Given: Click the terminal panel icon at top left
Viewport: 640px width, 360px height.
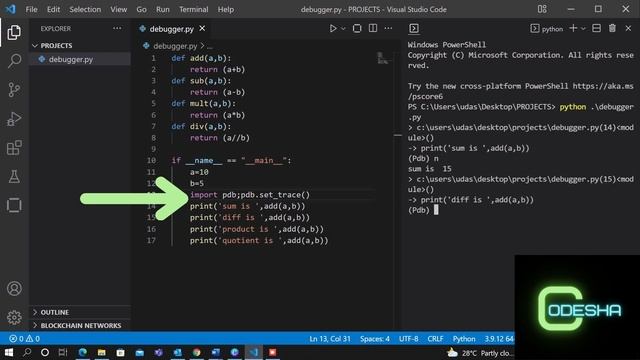Looking at the screenshot, I should [413, 28].
